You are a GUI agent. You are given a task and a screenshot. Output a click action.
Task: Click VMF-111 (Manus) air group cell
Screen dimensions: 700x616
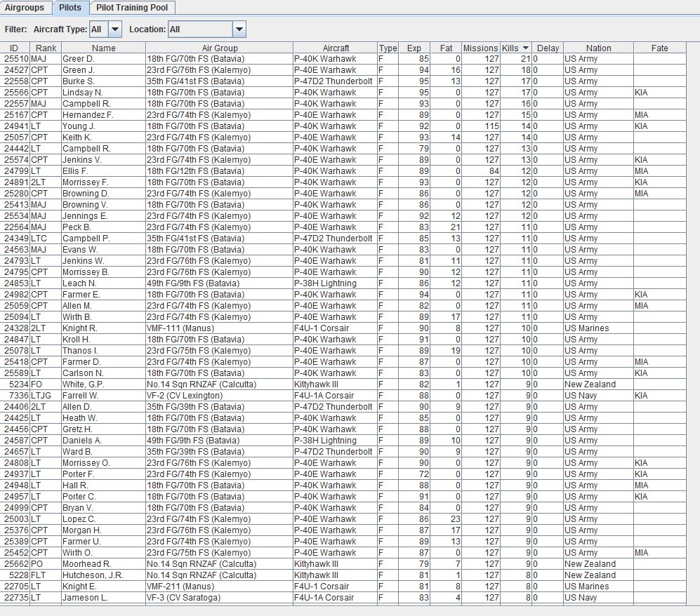pos(219,328)
